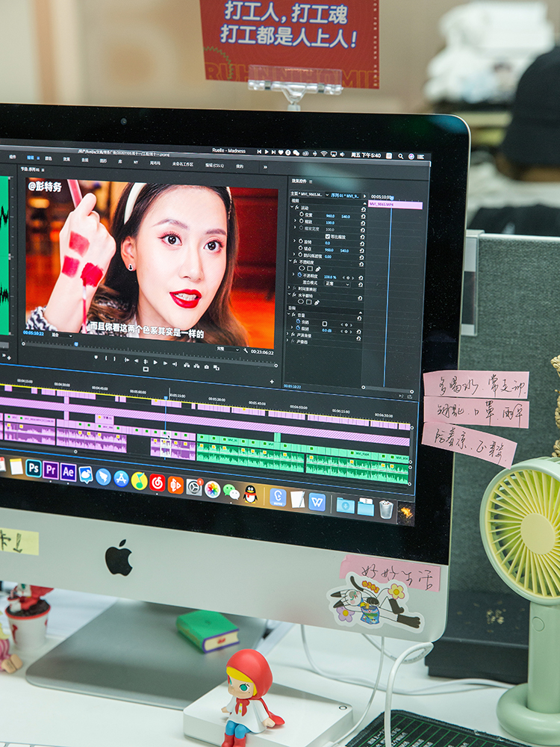Image resolution: width=560 pixels, height=747 pixels.
Task: Show more workspaces with the >> overflow
Action: coord(264,167)
